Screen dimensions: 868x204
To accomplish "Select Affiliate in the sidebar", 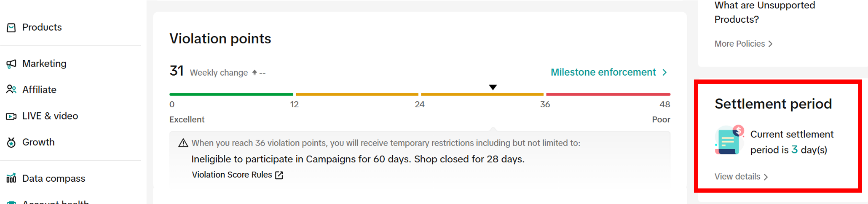I will tap(39, 90).
